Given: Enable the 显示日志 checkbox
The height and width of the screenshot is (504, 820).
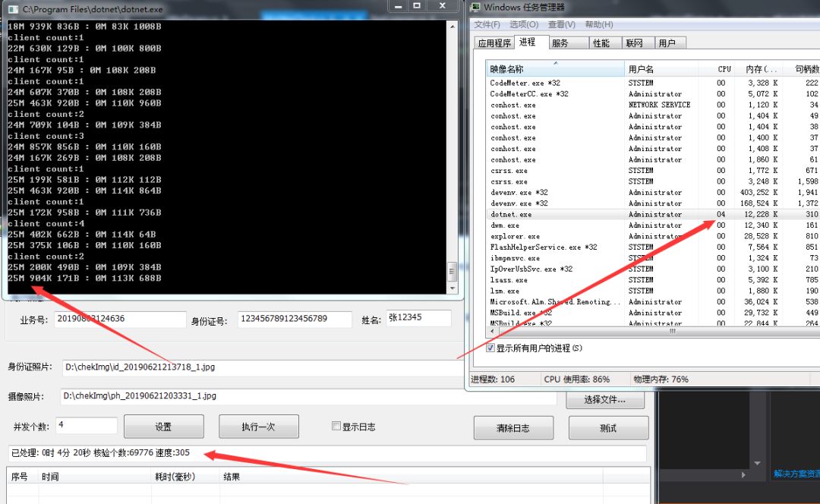Looking at the screenshot, I should tap(336, 427).
